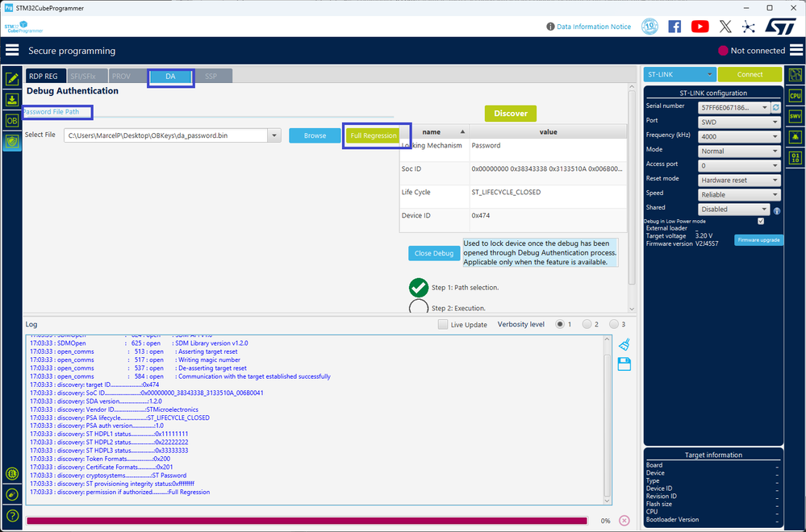This screenshot has height=532, width=806.
Task: Switch to the SSP tab
Action: click(211, 76)
